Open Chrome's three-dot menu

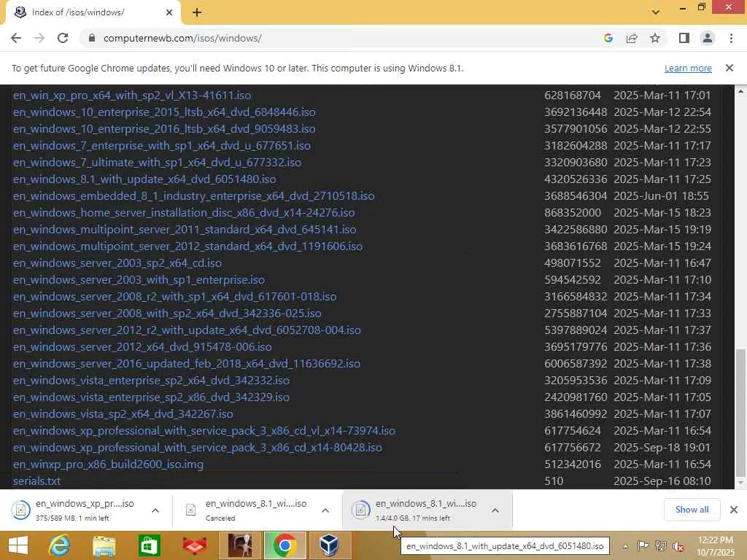click(x=731, y=38)
